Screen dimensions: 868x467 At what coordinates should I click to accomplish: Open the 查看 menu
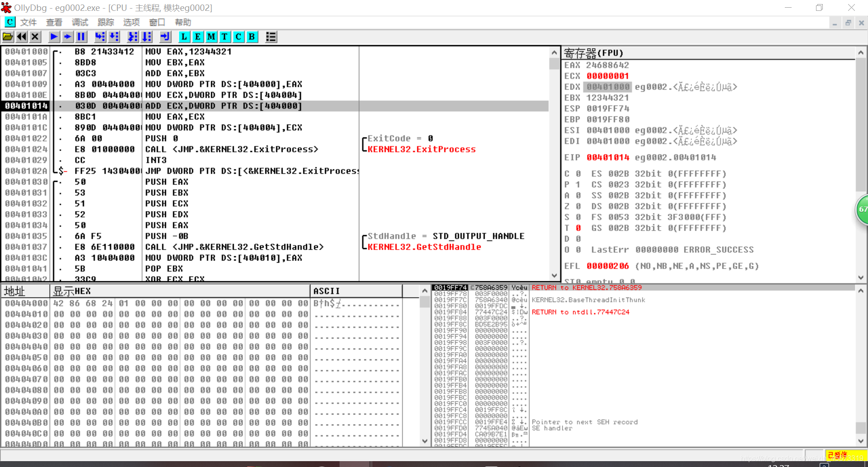tap(54, 22)
